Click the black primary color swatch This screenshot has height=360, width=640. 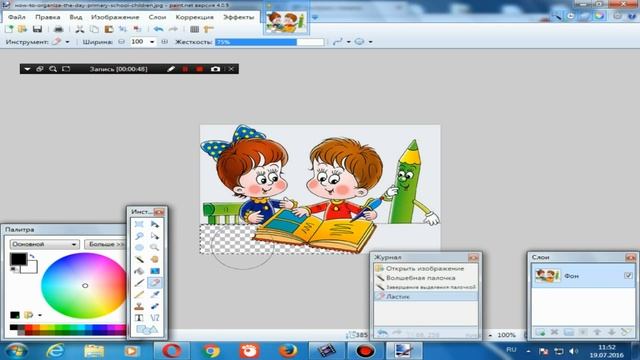pos(18,259)
